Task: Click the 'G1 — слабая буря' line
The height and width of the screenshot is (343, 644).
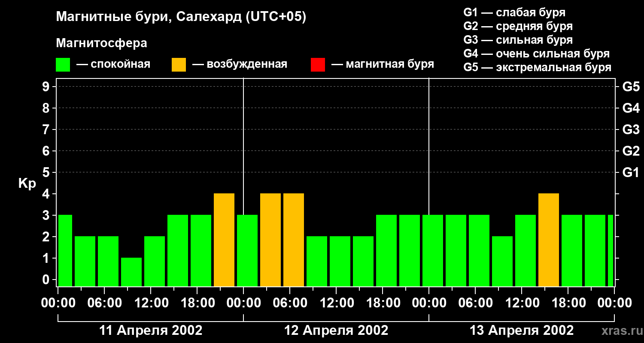Action: coord(514,12)
